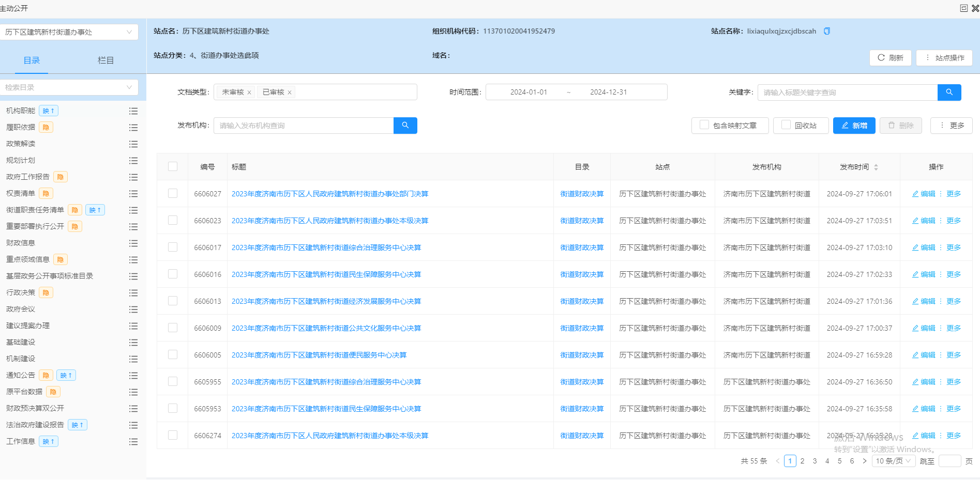Viewport: 980px width, 480px height.
Task: Switch to the 栏目 tab
Action: [105, 60]
